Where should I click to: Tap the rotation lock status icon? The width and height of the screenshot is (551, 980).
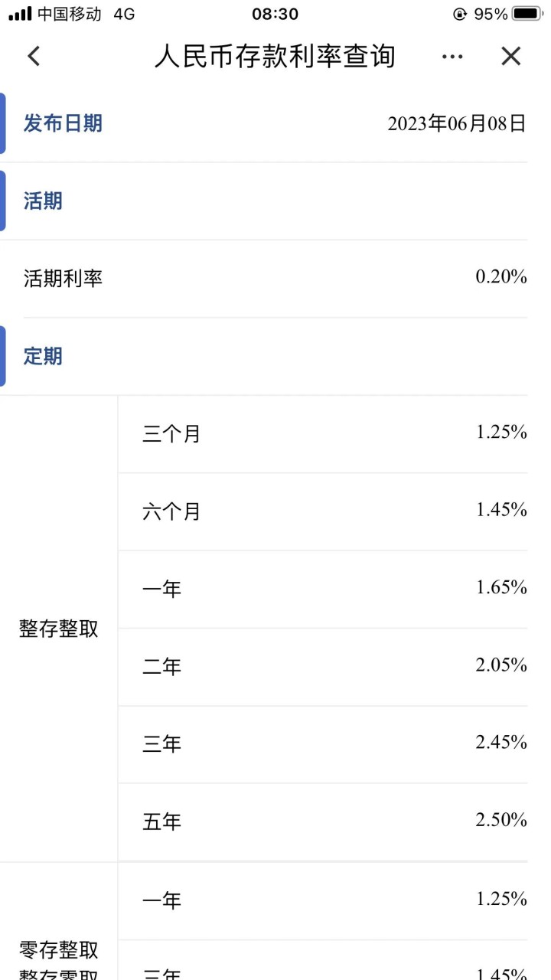coord(460,14)
